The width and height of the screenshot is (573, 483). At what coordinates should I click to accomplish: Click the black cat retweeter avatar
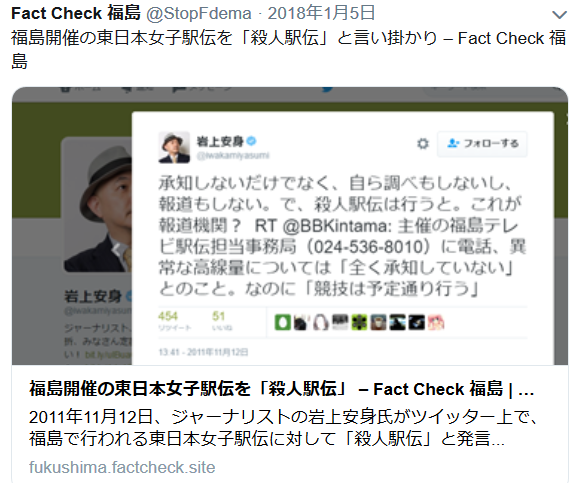[301, 323]
